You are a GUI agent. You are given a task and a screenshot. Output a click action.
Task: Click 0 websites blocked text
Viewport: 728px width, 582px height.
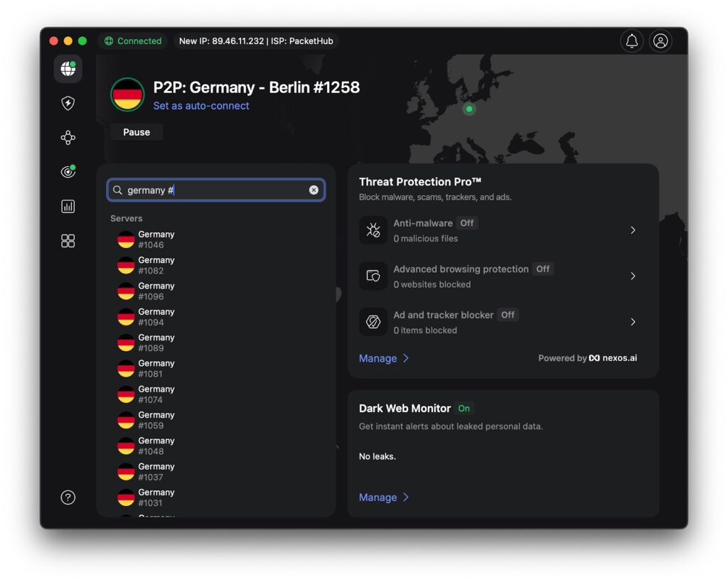(x=432, y=284)
